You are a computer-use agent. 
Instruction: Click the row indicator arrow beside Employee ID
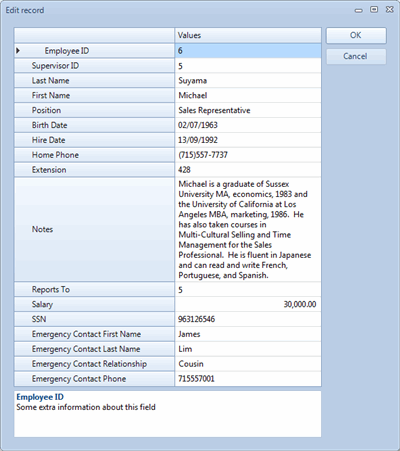tap(18, 51)
